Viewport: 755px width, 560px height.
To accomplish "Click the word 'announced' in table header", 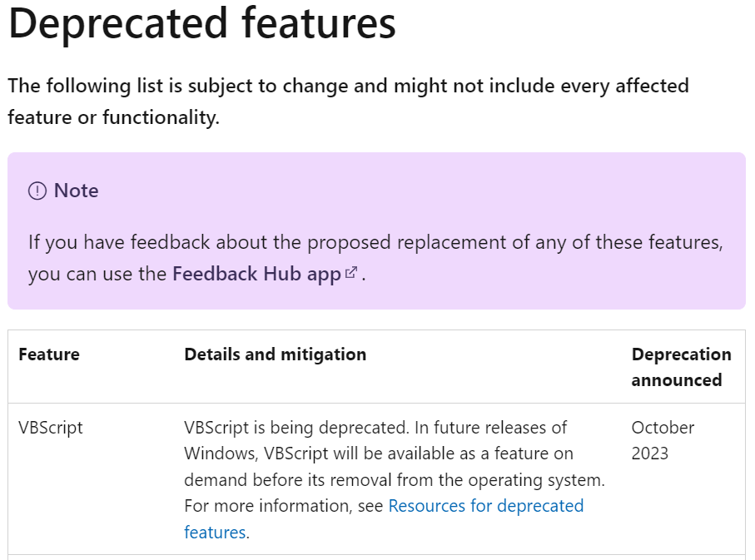I will tap(677, 380).
